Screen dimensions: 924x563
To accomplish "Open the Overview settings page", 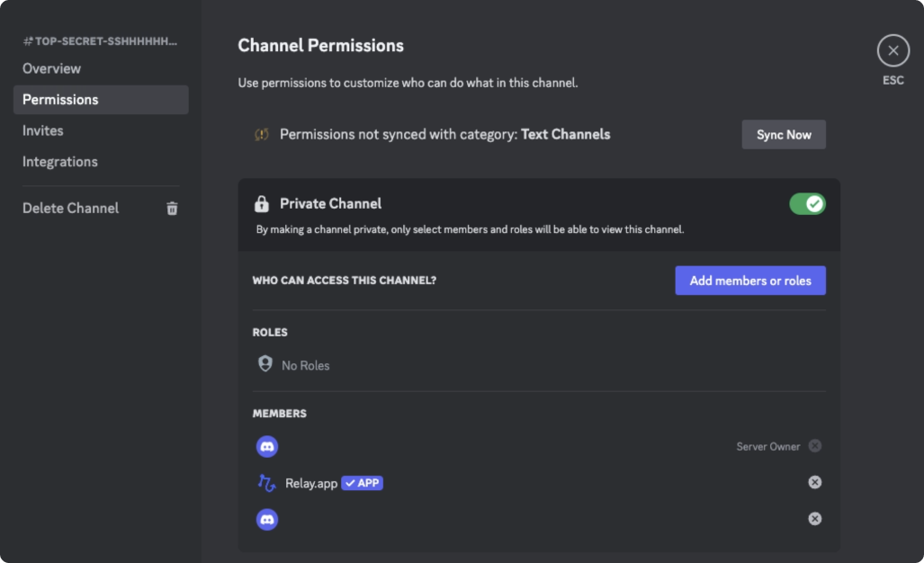I will (51, 68).
